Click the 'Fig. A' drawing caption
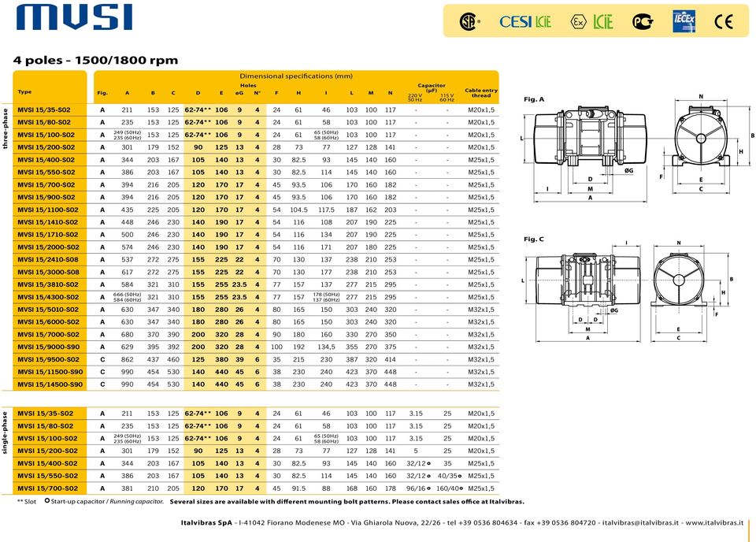 (534, 99)
